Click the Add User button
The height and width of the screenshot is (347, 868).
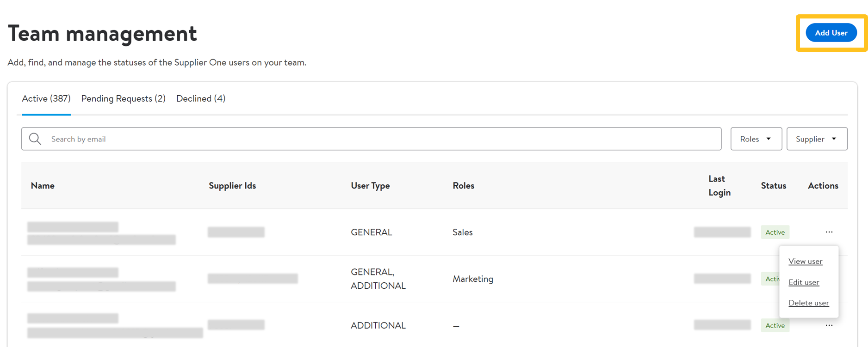pyautogui.click(x=831, y=33)
